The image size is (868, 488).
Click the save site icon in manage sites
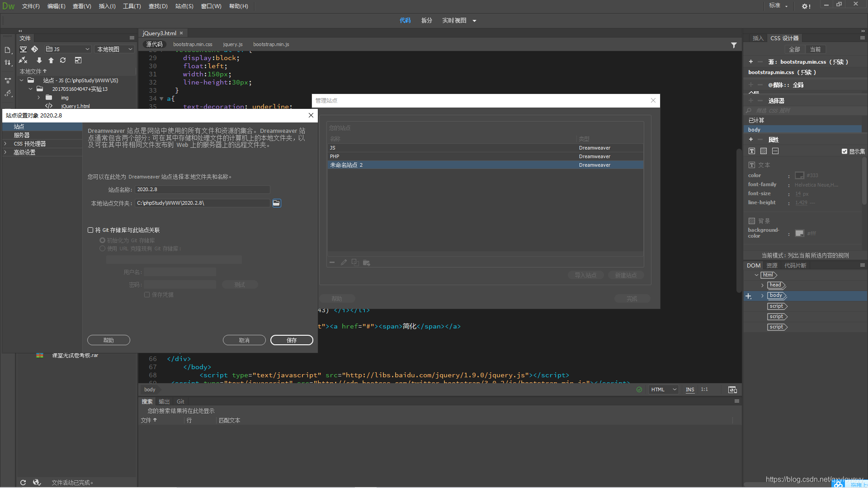point(367,262)
